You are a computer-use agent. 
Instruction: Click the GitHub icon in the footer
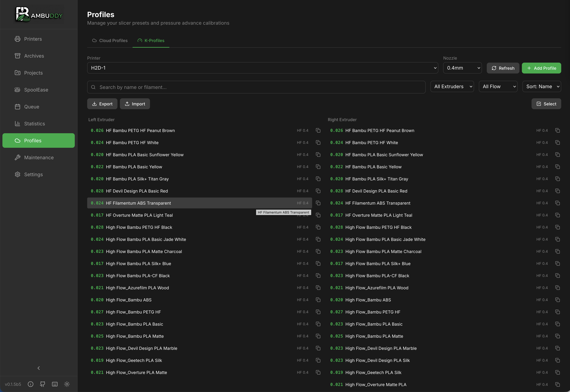point(43,384)
